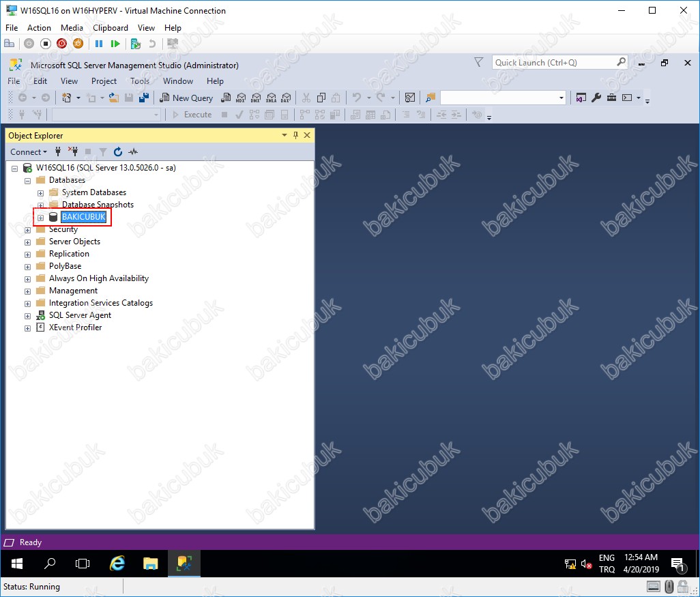Click the Quick Launch search field
Viewport: 700px width, 597px height.
point(553,63)
